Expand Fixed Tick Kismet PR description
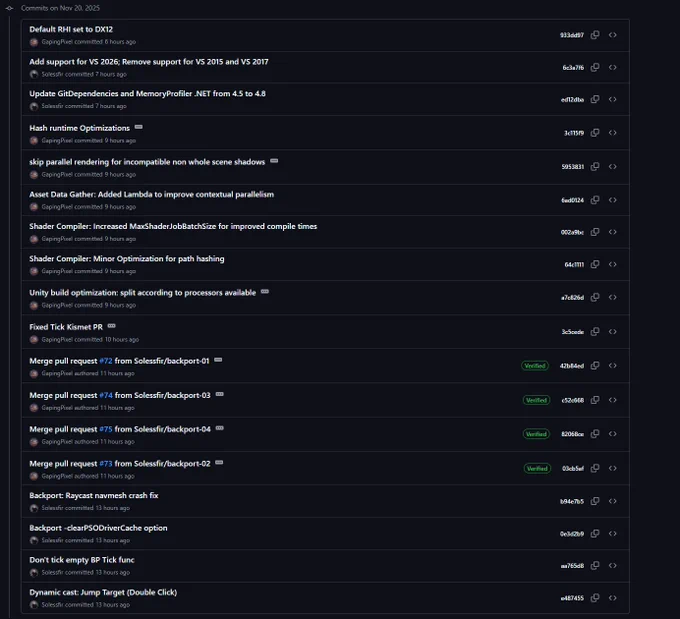The height and width of the screenshot is (619, 680). 111,326
